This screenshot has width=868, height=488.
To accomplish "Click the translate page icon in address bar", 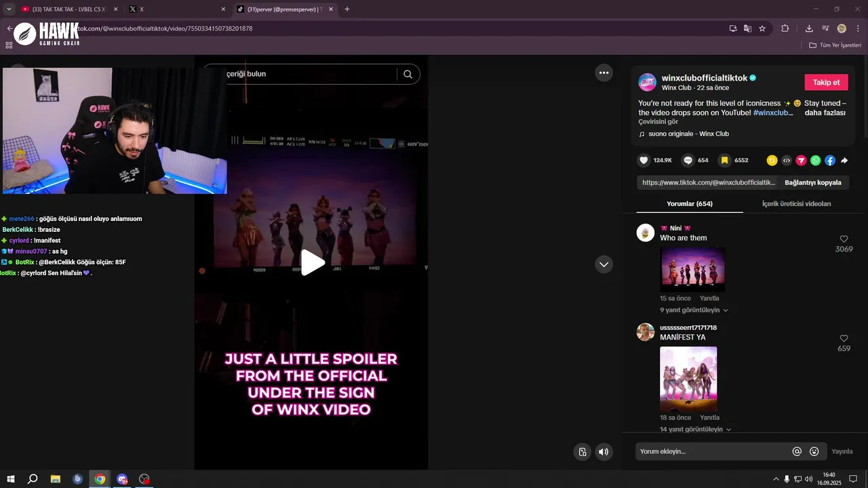I will (747, 28).
